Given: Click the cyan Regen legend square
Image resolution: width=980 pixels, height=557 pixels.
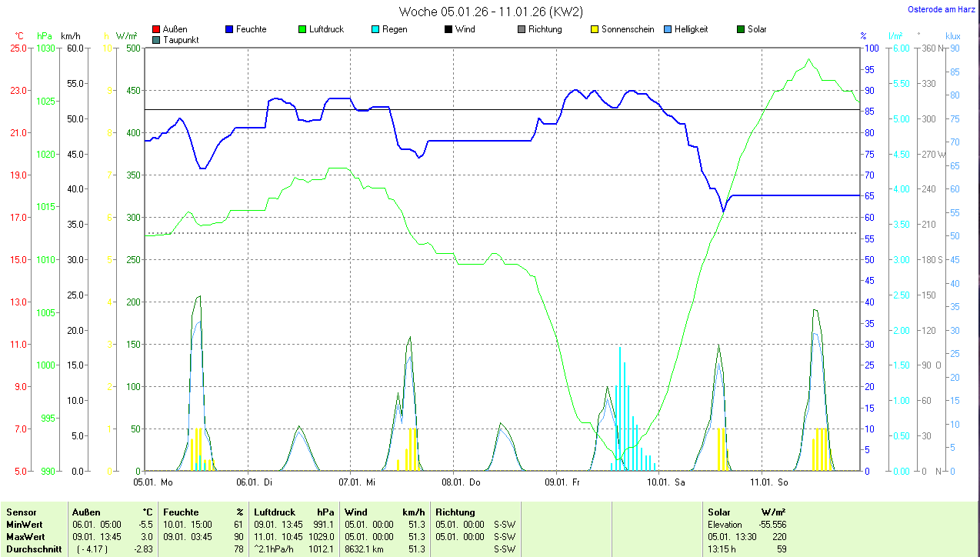Looking at the screenshot, I should (375, 29).
